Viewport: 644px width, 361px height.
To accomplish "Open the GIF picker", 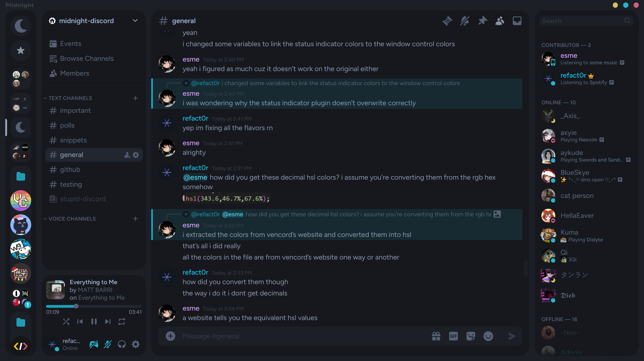I will point(453,336).
